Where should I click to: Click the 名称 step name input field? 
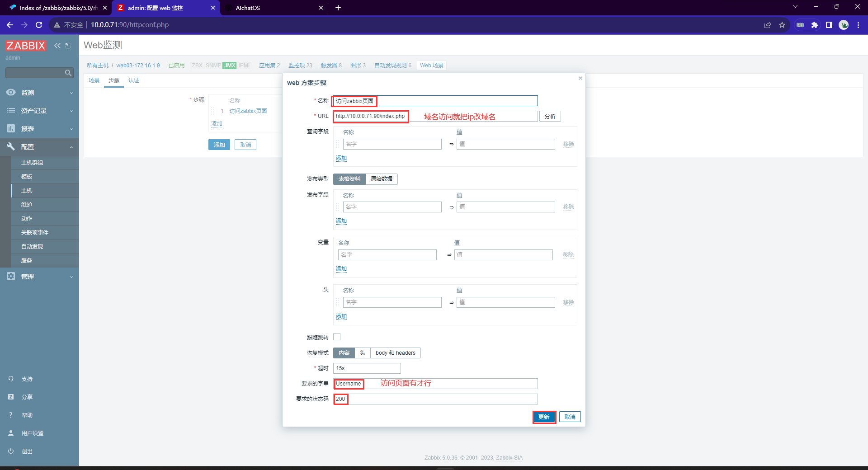point(435,101)
